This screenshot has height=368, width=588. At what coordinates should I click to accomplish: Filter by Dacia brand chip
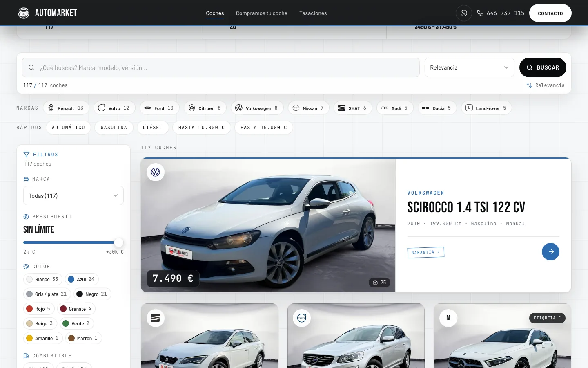coord(437,108)
